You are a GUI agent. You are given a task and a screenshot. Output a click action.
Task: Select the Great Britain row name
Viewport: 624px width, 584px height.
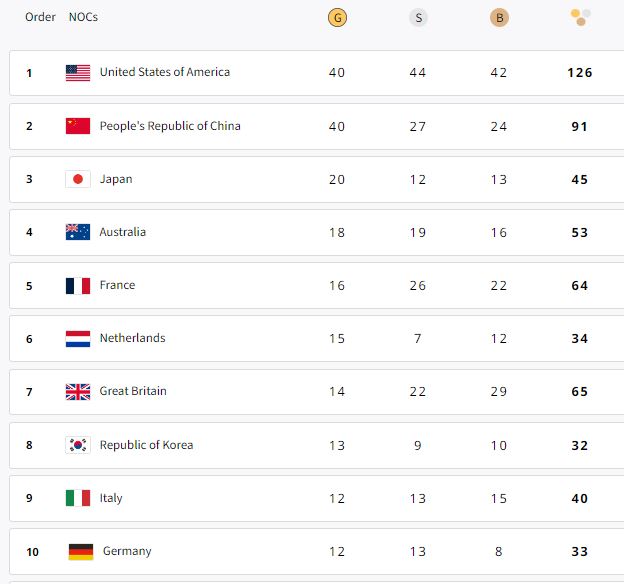coord(133,391)
